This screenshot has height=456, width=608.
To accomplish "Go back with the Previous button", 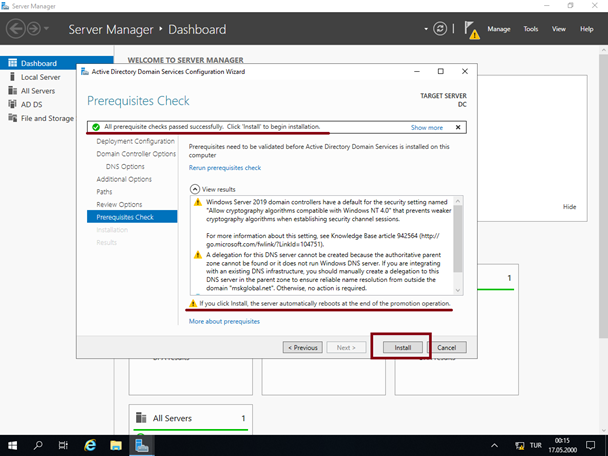I will pos(302,347).
